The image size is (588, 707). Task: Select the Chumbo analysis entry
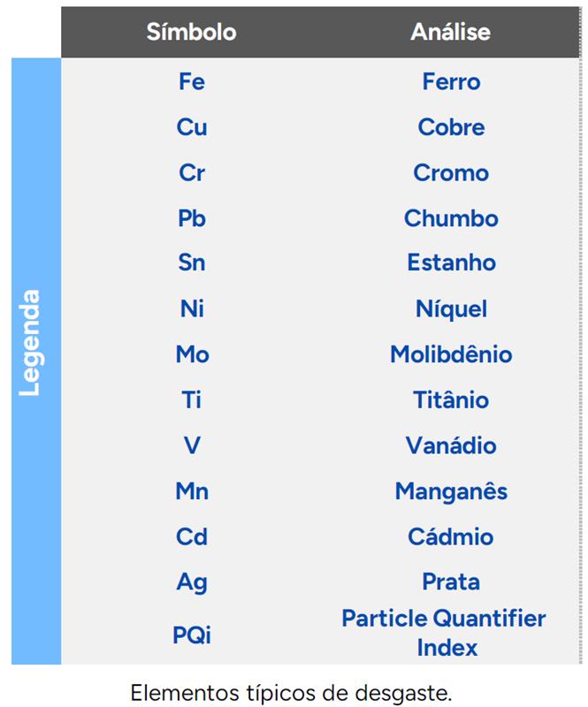click(451, 218)
